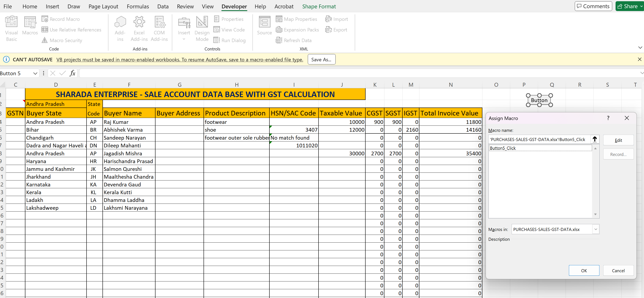644x298 pixels.
Task: Open Excel Add-ins gear icon
Action: pos(139,22)
